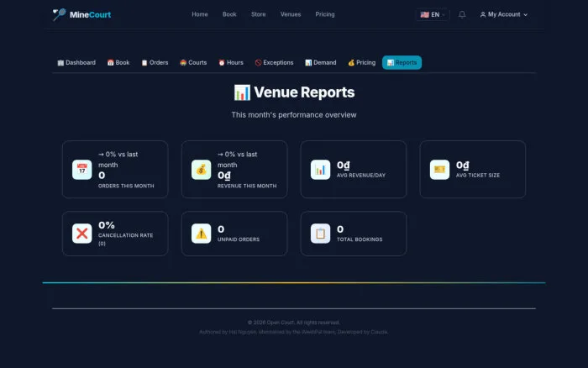The height and width of the screenshot is (368, 588).
Task: Click the Unpaid Orders label
Action: (239, 239)
